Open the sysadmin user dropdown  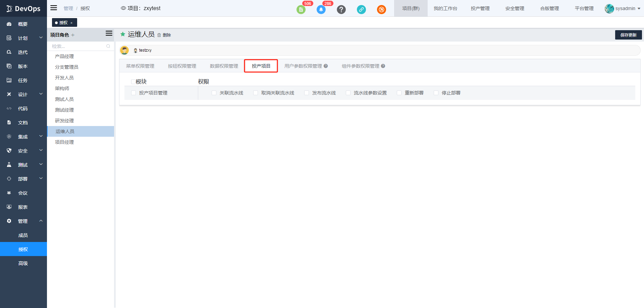[623, 8]
